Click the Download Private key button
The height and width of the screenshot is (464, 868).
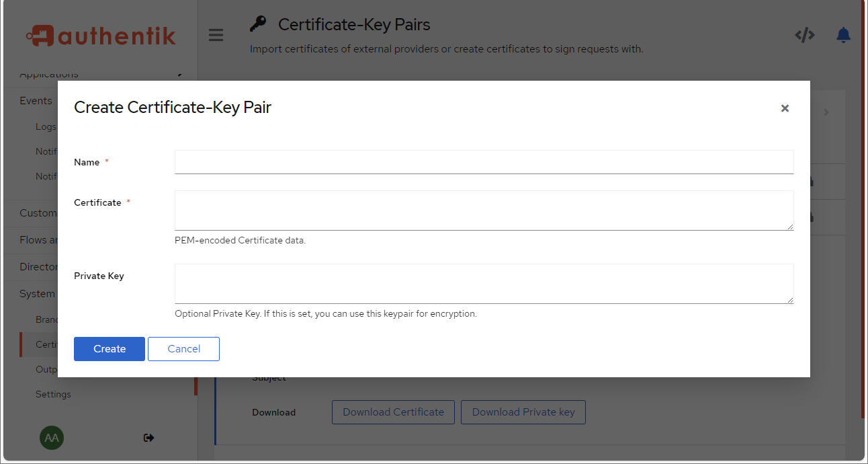click(523, 412)
